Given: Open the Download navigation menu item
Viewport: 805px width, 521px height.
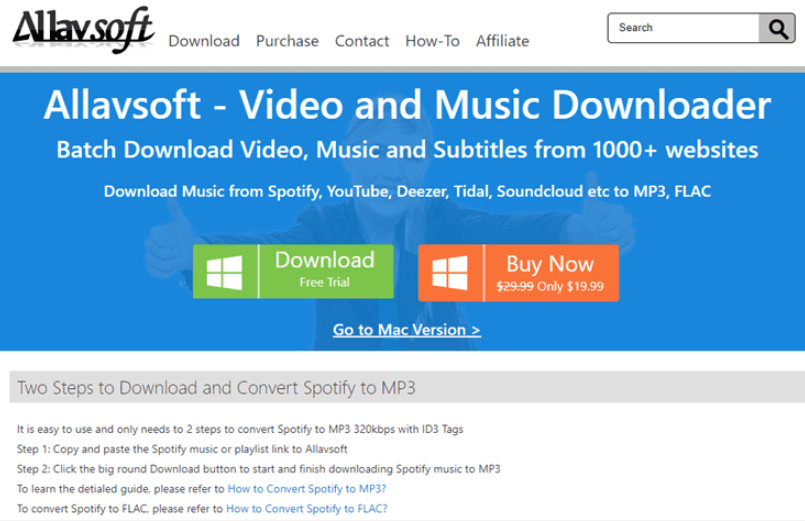Looking at the screenshot, I should 204,41.
